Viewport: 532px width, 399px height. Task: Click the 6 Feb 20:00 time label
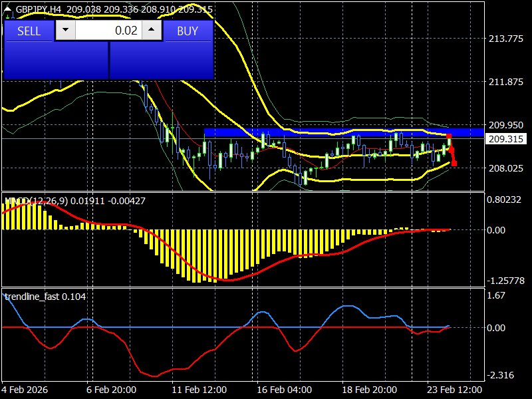click(111, 390)
